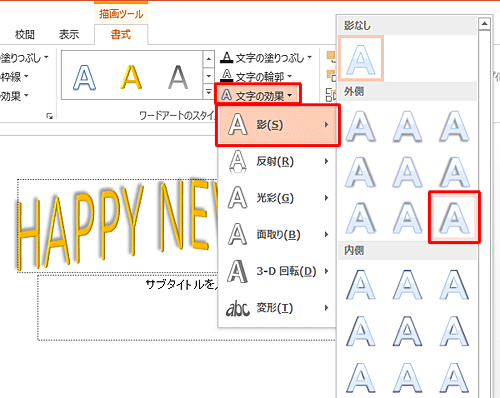This screenshot has width=500, height=398.
Task: Pick inner shadow preset in bottom row, middle column
Action: 407,378
